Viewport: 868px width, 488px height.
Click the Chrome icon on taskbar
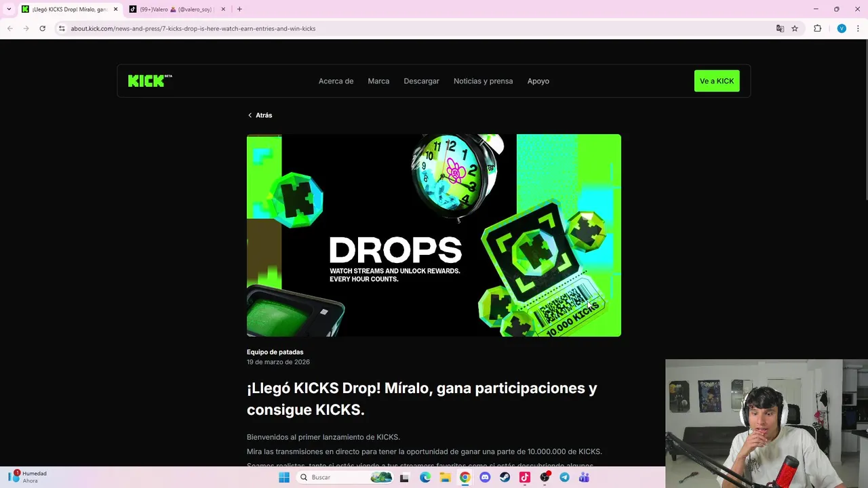click(x=465, y=477)
